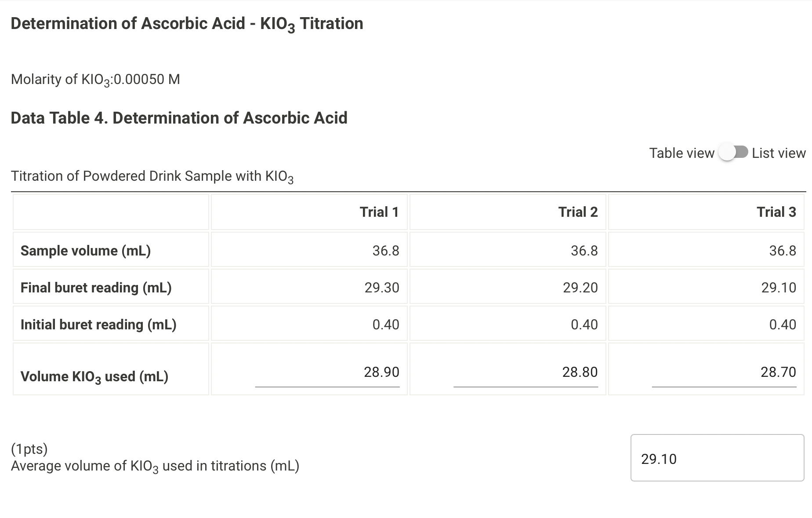The image size is (812, 518).
Task: Click the Final buret reading row label
Action: tap(96, 287)
